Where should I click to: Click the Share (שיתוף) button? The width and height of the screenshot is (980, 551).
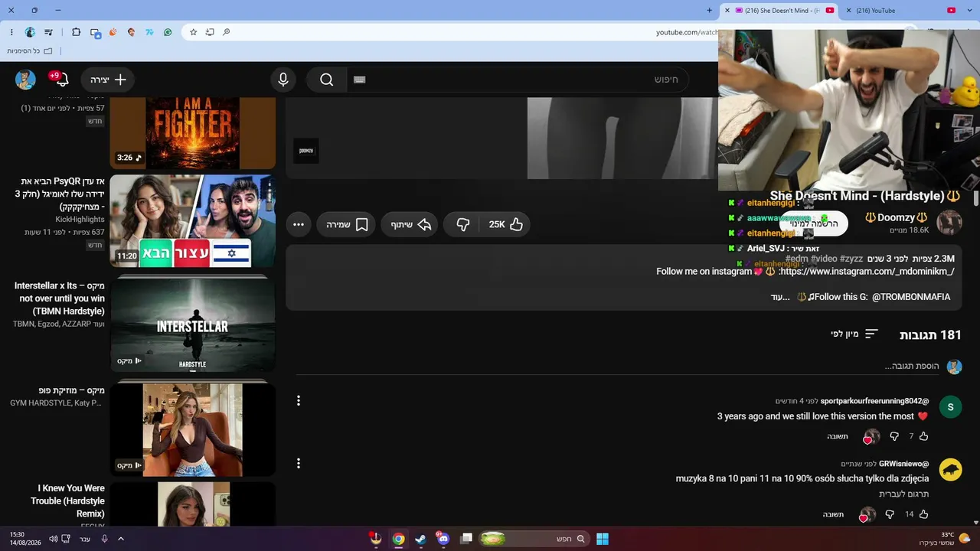tap(411, 224)
